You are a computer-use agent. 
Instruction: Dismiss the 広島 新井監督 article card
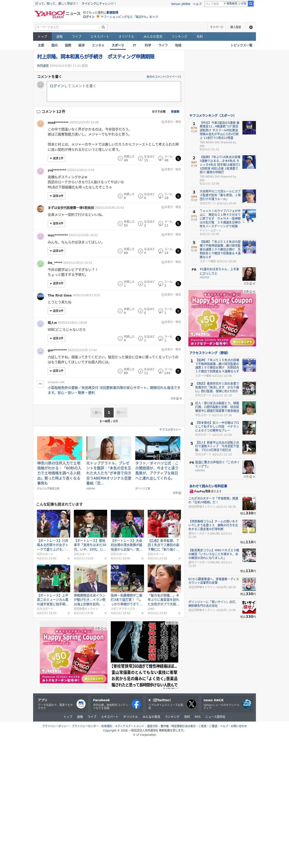(179, 558)
